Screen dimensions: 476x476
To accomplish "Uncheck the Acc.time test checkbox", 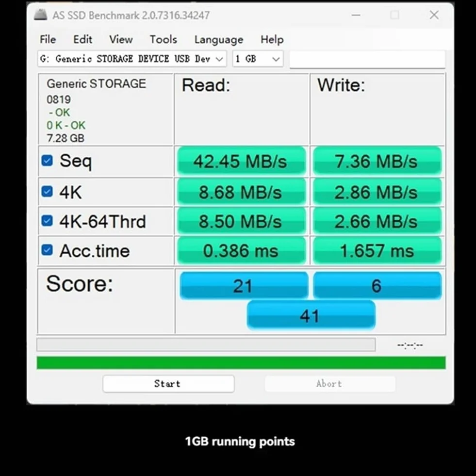I will tap(47, 250).
